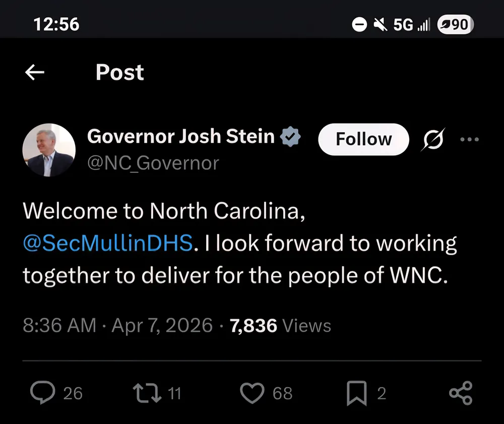Screen dimensions: 504x424
Task: Tap the 8:36 AM post timestamp
Action: click(x=59, y=325)
